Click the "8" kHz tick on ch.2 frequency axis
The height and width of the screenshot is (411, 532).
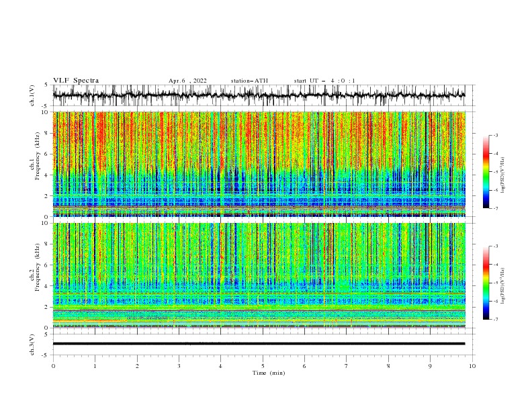pyautogui.click(x=46, y=244)
